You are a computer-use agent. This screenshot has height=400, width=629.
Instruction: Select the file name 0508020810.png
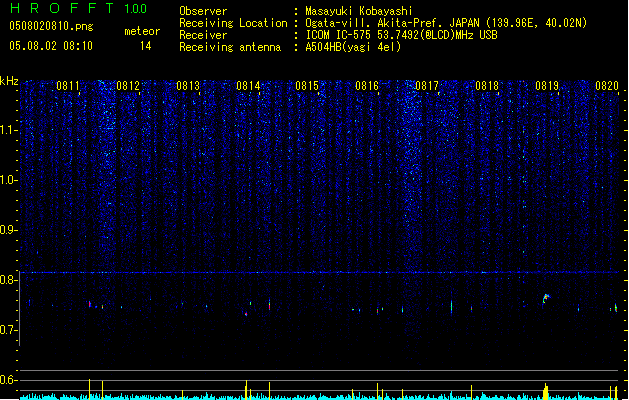(51, 26)
